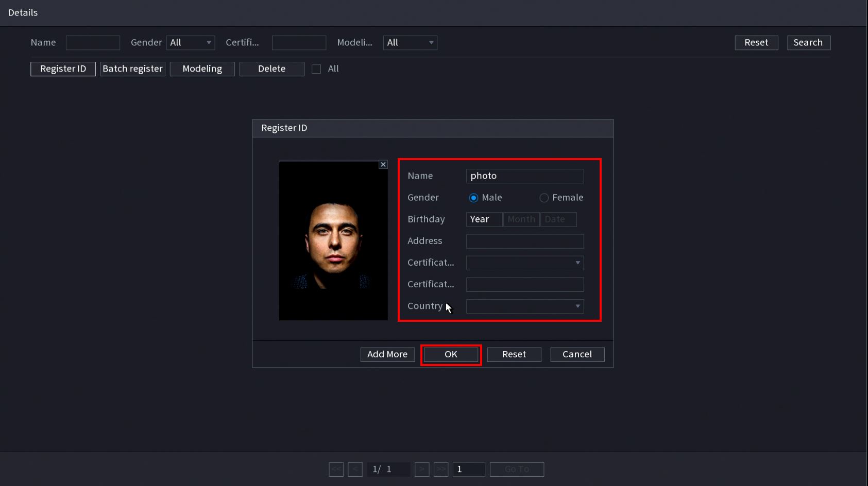The width and height of the screenshot is (868, 486).
Task: Click the face photo thumbnail
Action: [x=333, y=241]
